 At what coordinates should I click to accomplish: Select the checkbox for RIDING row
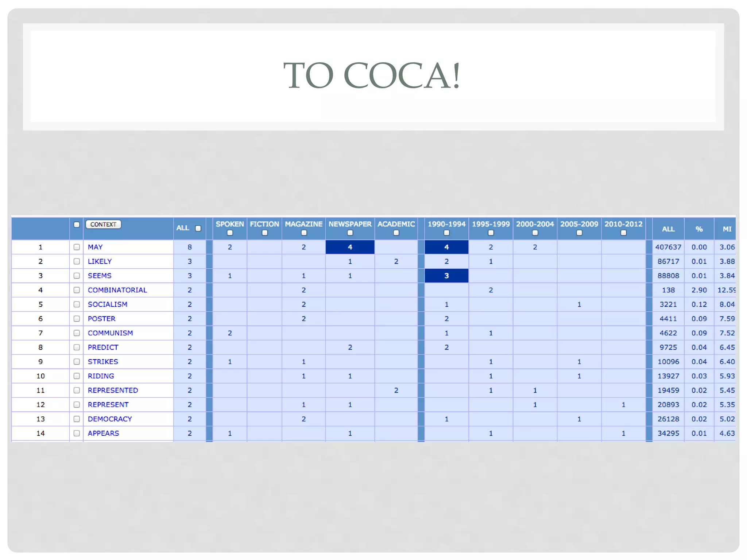[77, 376]
